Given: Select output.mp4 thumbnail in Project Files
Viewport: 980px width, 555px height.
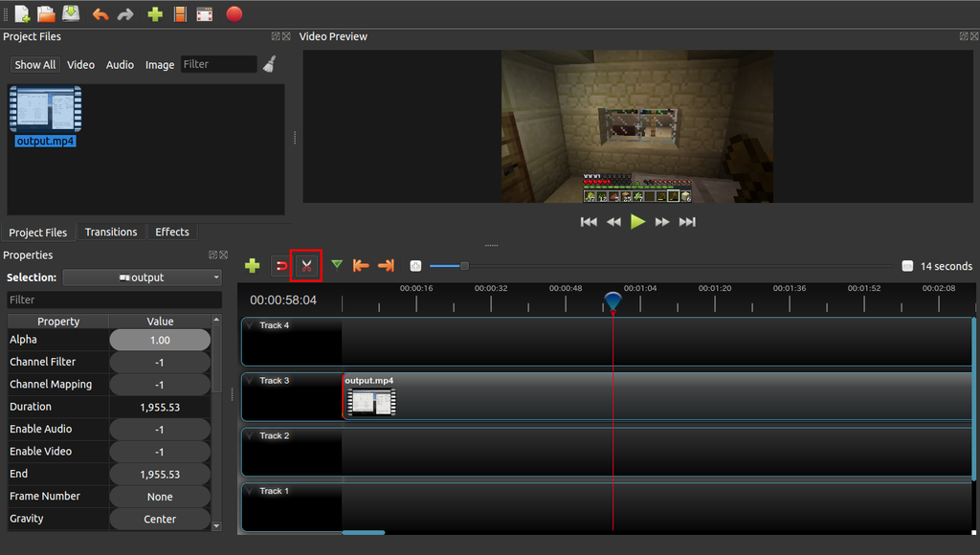Looking at the screenshot, I should (x=46, y=109).
